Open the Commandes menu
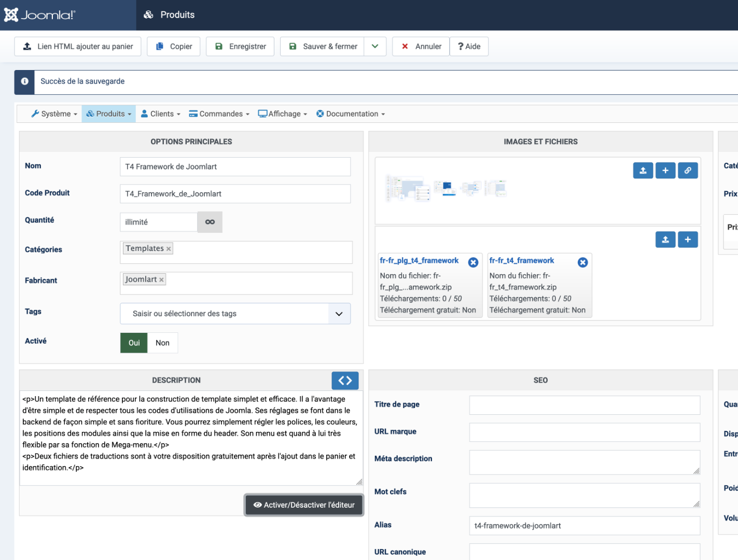The height and width of the screenshot is (560, 738). click(x=219, y=114)
